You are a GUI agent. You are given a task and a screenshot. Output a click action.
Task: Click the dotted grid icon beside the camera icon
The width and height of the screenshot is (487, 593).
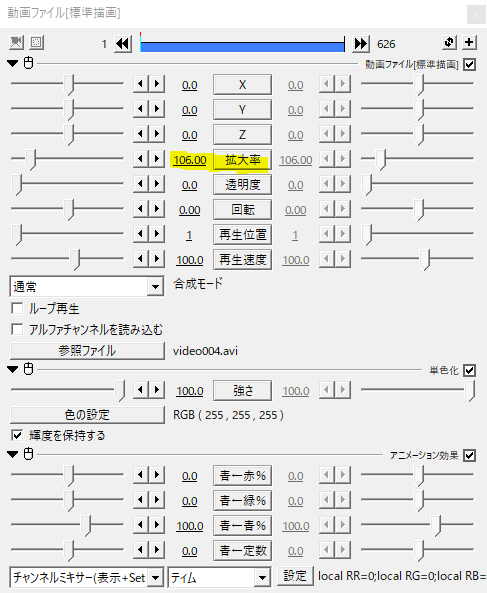[36, 43]
